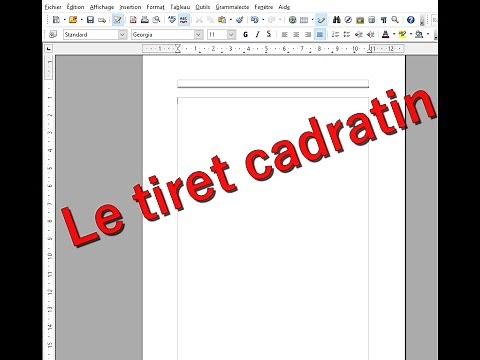Screen dimensions: 480x360
Task: Open the Navigator compass icon
Action: click(348, 20)
